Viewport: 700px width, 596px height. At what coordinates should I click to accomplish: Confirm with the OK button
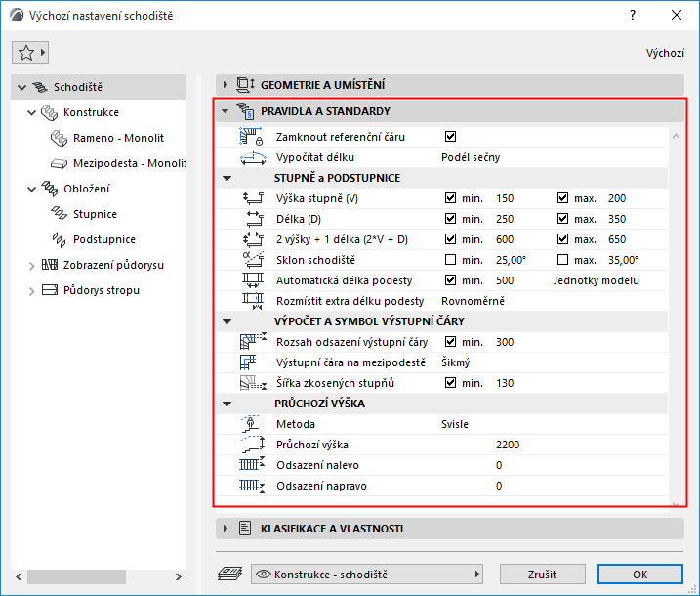tap(640, 575)
